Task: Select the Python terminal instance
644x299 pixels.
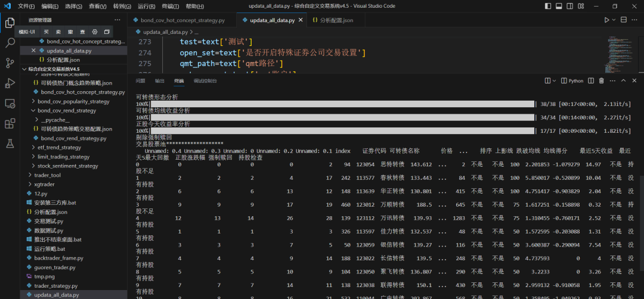Action: pos(572,81)
